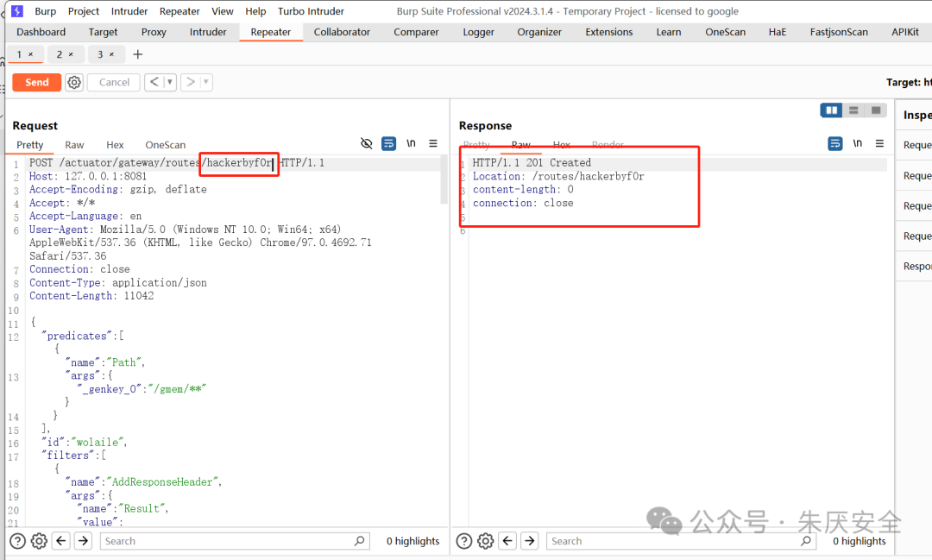
Task: Open request search settings gear
Action: 39,541
